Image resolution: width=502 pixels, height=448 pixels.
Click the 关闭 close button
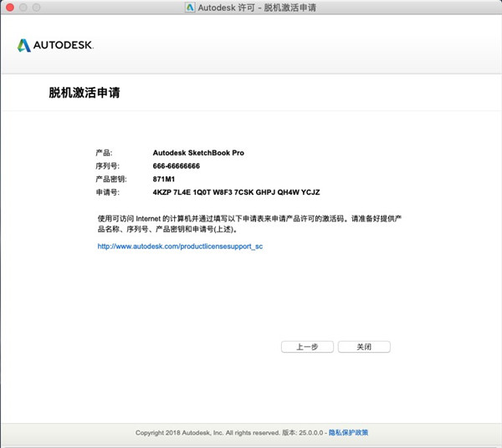364,347
